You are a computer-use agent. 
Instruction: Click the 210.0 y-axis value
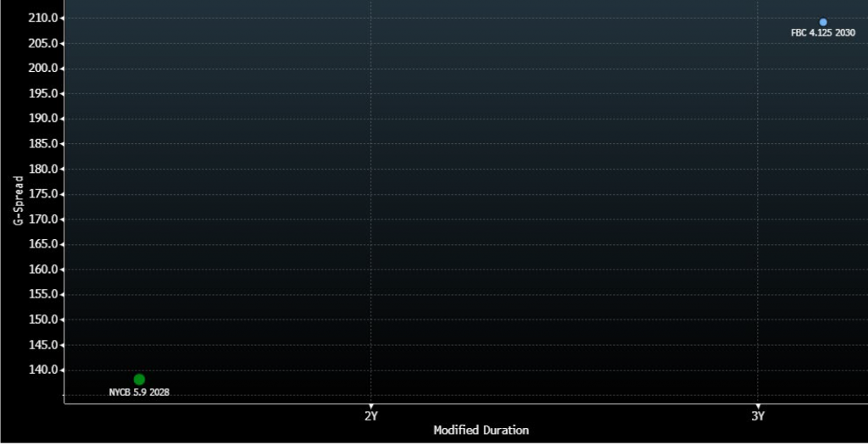click(42, 18)
